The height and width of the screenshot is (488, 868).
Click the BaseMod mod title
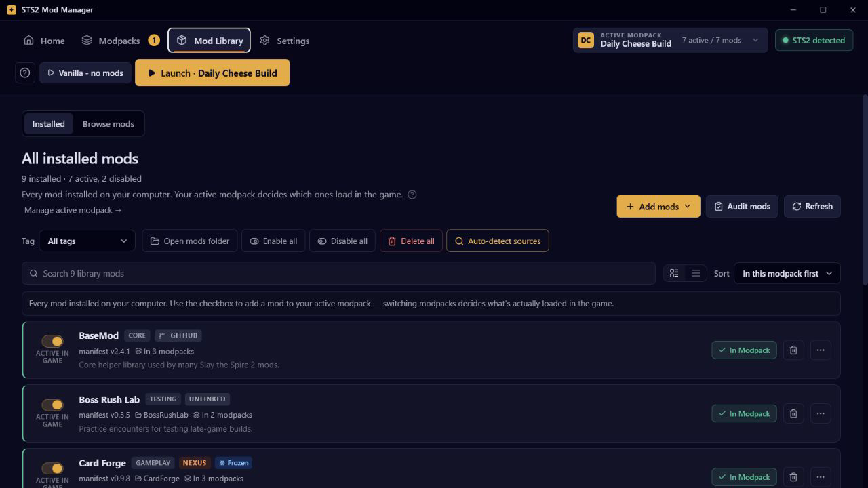98,335
